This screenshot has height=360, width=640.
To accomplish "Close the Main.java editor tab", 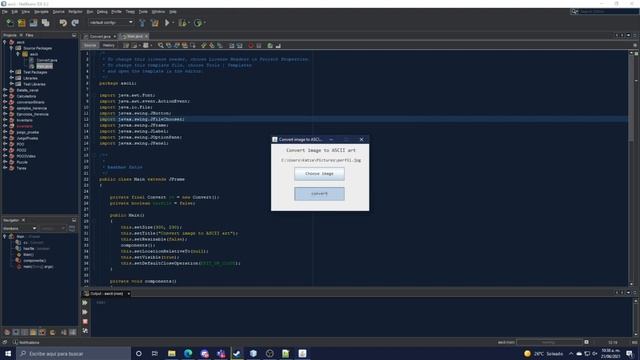I will click(x=147, y=36).
